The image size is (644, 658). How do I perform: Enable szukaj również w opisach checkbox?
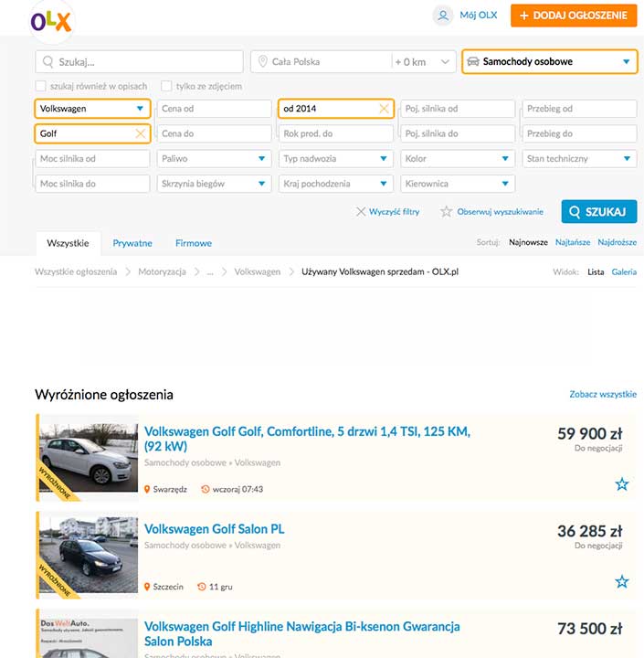(41, 86)
